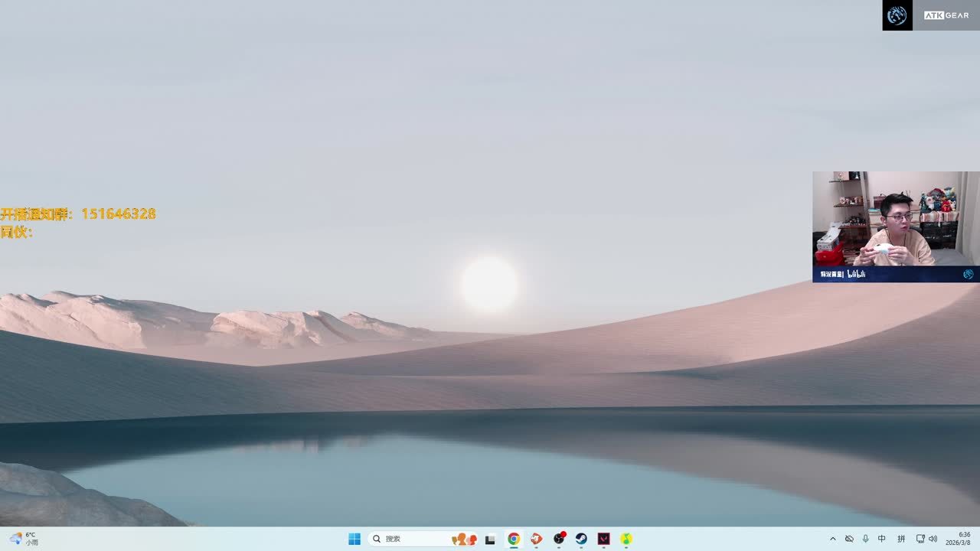Image resolution: width=980 pixels, height=551 pixels.
Task: Open network settings from the tray
Action: tap(920, 539)
